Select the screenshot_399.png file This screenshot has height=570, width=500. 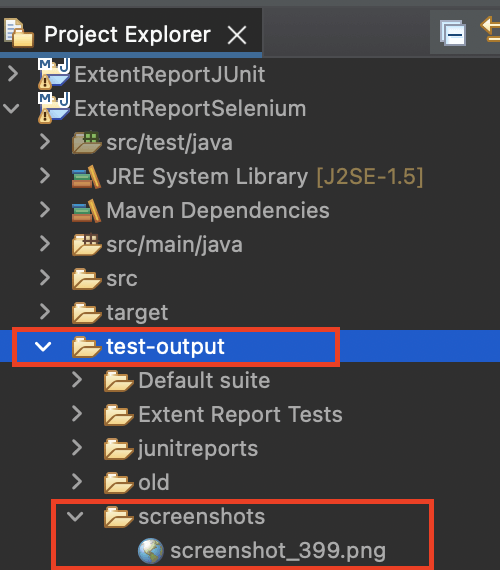coord(278,551)
